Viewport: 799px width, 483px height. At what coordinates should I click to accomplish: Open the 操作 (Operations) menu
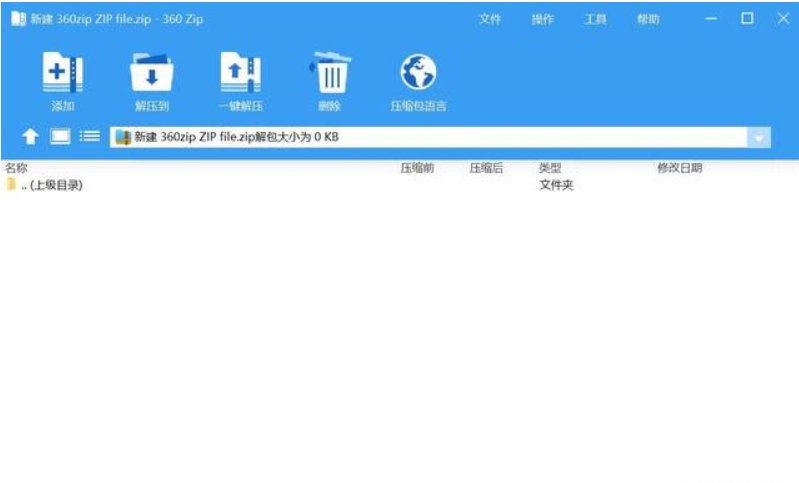pyautogui.click(x=543, y=19)
